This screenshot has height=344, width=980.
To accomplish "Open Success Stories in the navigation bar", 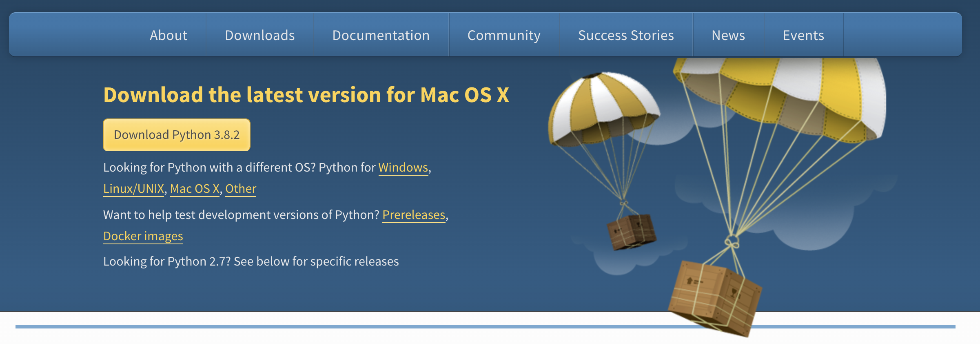I will click(x=626, y=35).
